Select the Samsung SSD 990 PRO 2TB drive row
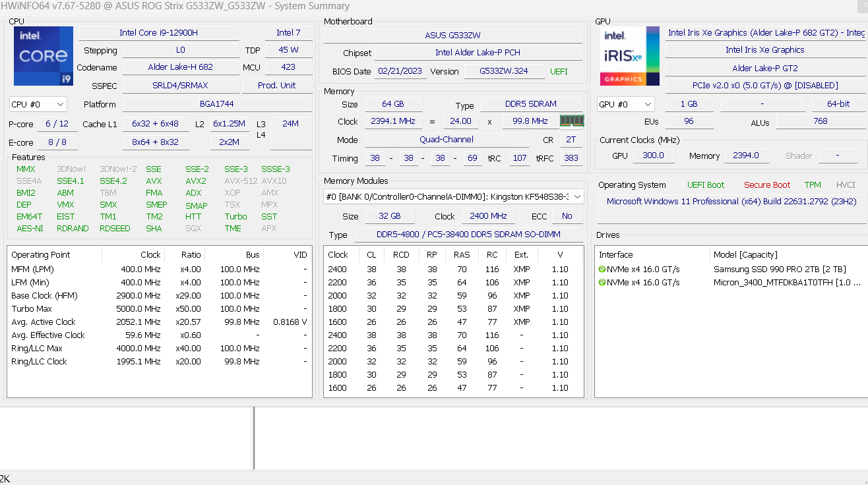 click(731, 269)
